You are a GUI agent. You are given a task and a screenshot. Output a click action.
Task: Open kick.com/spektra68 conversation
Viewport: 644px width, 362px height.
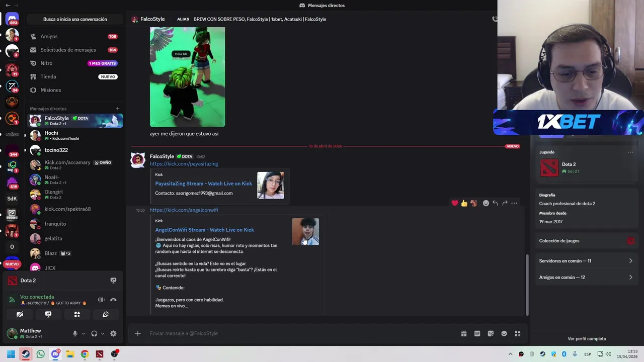[75, 209]
